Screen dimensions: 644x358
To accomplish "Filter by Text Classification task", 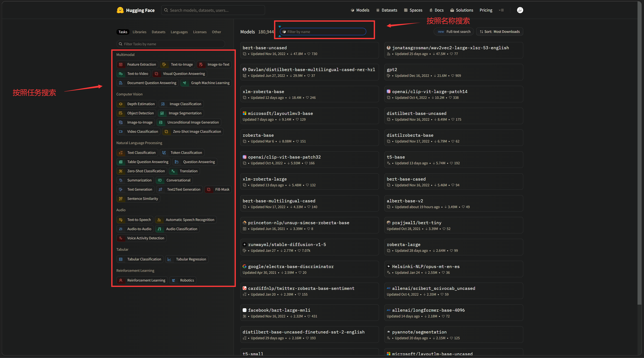I will pos(137,153).
